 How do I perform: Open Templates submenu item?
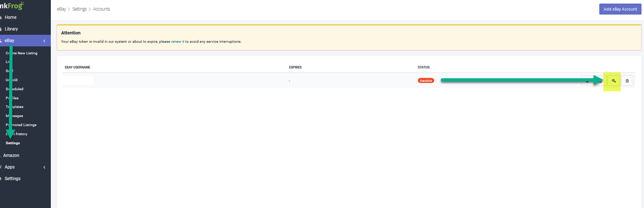[15, 107]
